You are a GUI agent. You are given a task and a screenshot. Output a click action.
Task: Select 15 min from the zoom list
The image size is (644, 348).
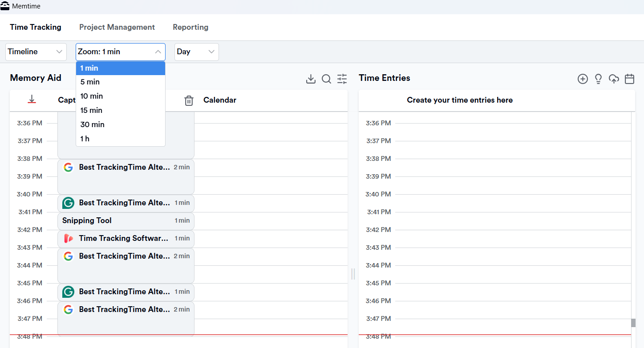point(91,110)
